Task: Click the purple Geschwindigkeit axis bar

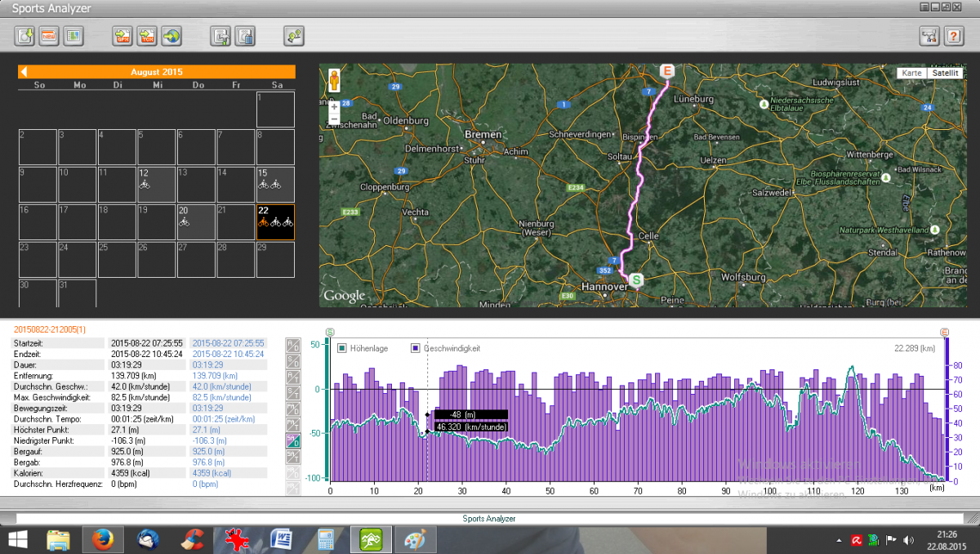Action: coord(947,409)
